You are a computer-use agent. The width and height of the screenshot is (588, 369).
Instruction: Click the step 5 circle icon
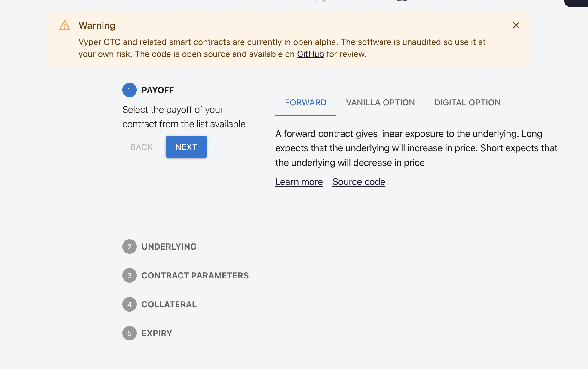[x=130, y=333]
